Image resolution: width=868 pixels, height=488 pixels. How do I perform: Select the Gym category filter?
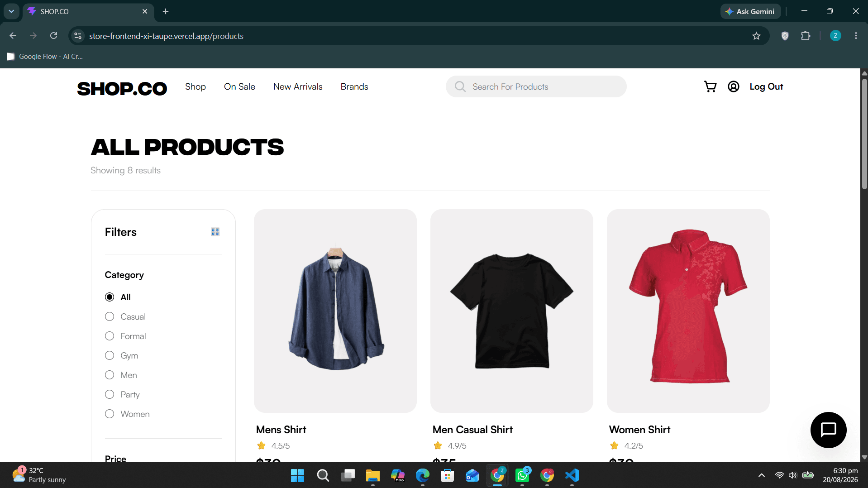pos(110,355)
